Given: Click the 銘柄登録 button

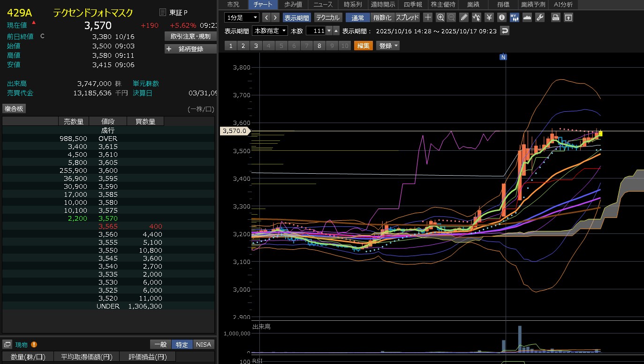Looking at the screenshot, I should coord(190,49).
